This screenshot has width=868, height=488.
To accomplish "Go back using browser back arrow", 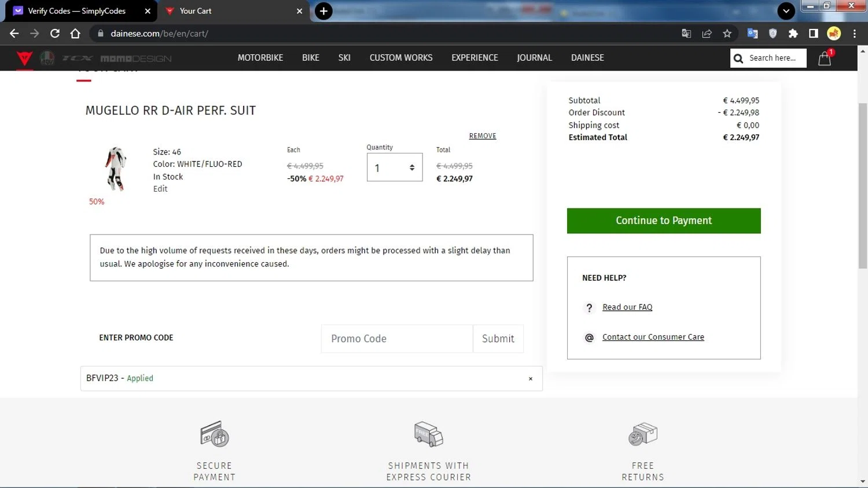I will coord(14,34).
